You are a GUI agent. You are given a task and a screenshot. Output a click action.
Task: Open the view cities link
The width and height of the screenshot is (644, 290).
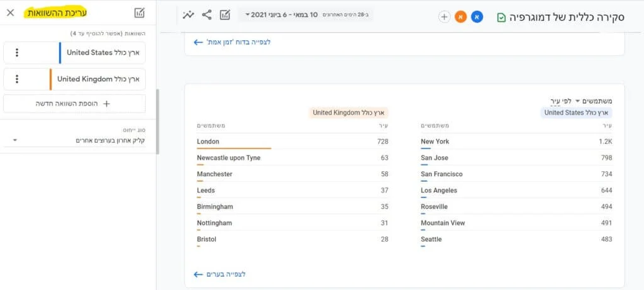click(x=219, y=274)
